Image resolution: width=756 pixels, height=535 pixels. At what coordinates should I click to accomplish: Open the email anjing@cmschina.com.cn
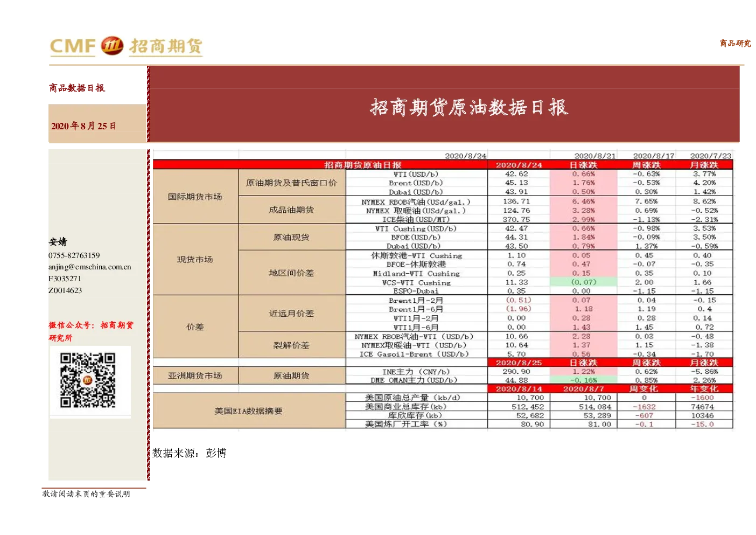(x=90, y=267)
